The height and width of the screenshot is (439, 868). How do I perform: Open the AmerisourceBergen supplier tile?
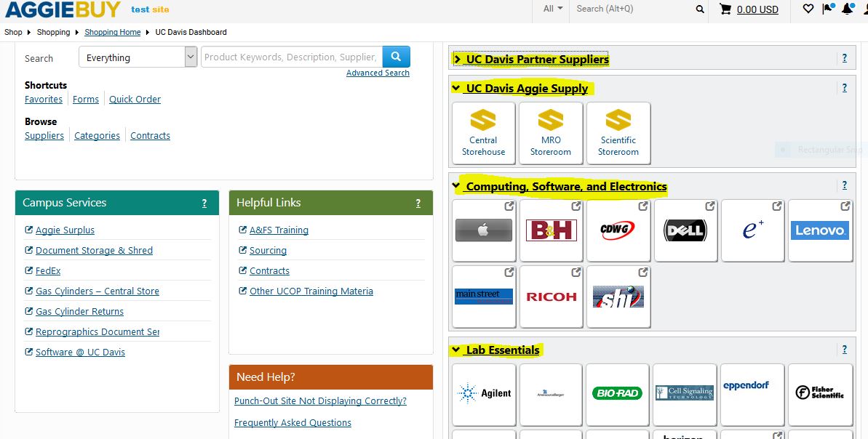[x=551, y=394]
